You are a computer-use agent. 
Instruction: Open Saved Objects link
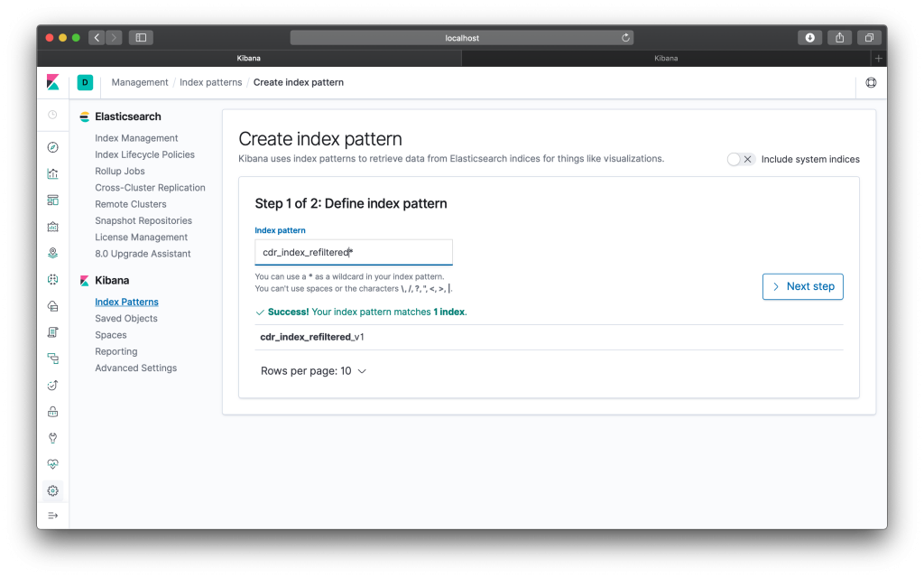click(x=126, y=319)
